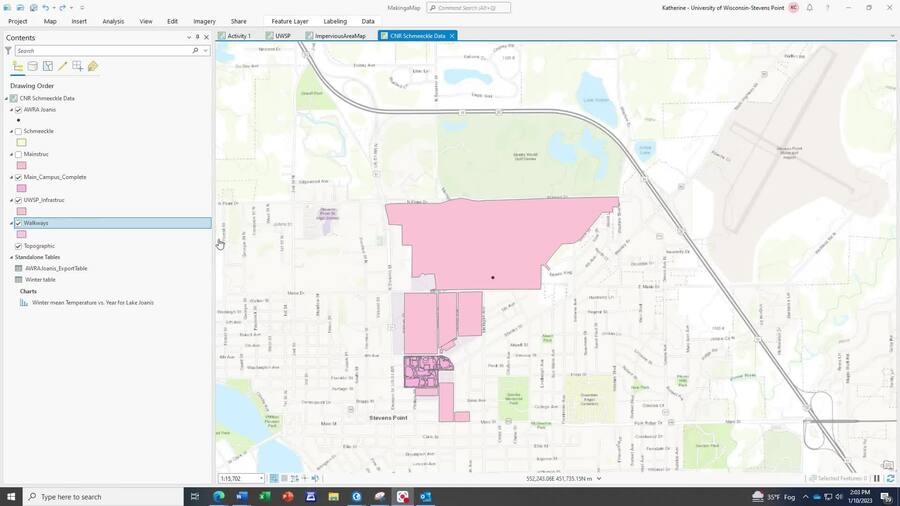This screenshot has width=900, height=506.
Task: Open the map scale dropdown 1:15,702
Action: pyautogui.click(x=261, y=478)
